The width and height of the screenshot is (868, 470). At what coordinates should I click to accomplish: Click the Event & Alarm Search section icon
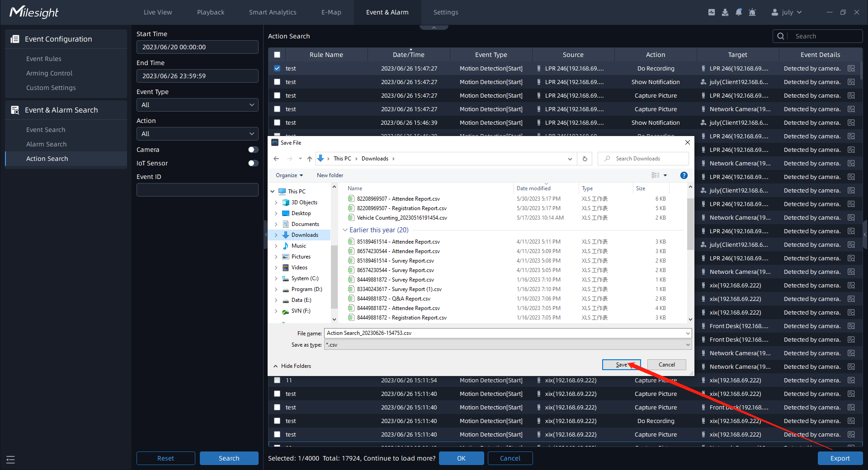[15, 110]
